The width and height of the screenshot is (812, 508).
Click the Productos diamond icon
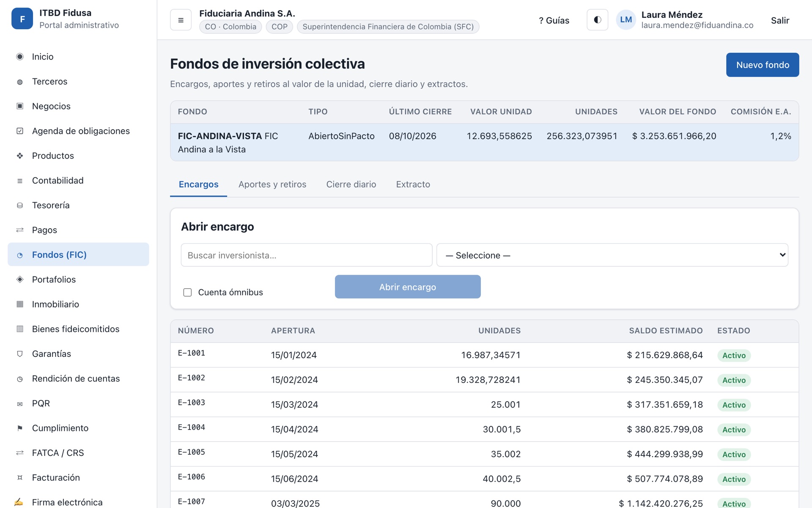pos(20,156)
